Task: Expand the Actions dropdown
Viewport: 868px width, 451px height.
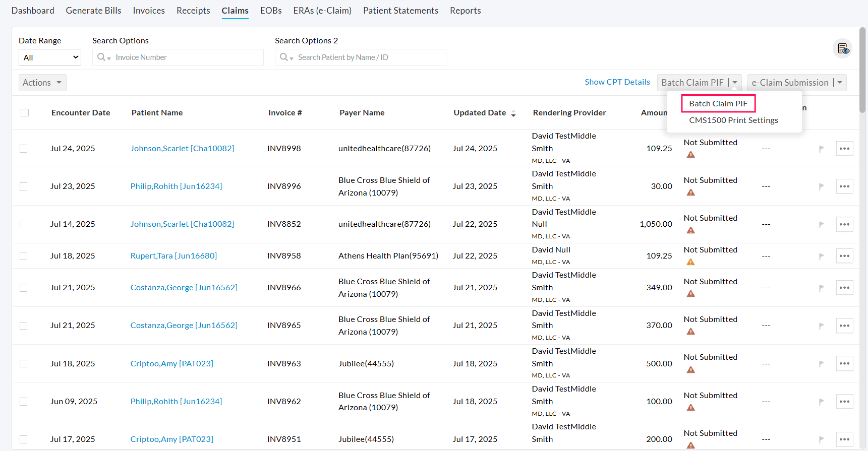Action: click(x=42, y=83)
